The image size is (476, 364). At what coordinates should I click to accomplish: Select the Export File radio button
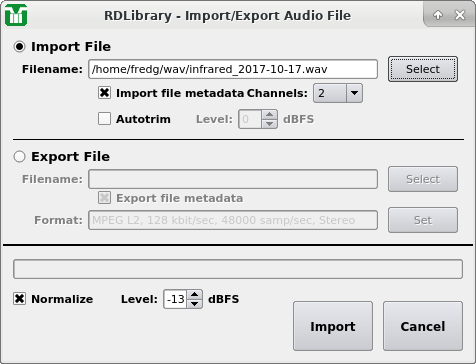coord(19,156)
